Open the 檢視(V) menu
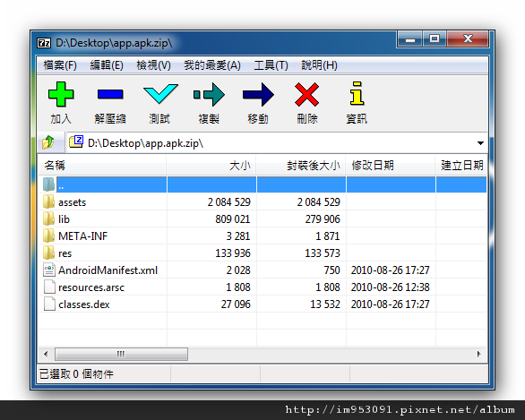This screenshot has width=525, height=420. coord(154,64)
